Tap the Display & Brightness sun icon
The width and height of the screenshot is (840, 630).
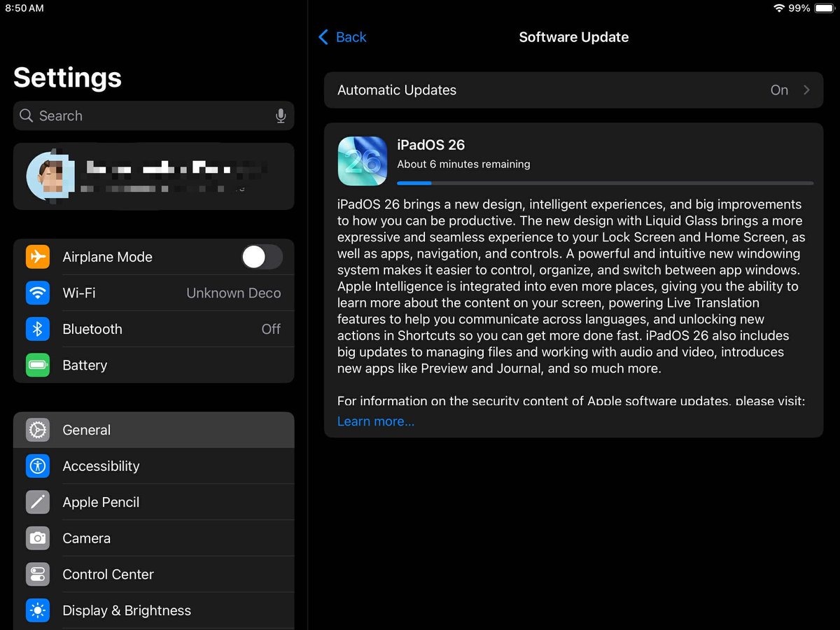(x=38, y=610)
